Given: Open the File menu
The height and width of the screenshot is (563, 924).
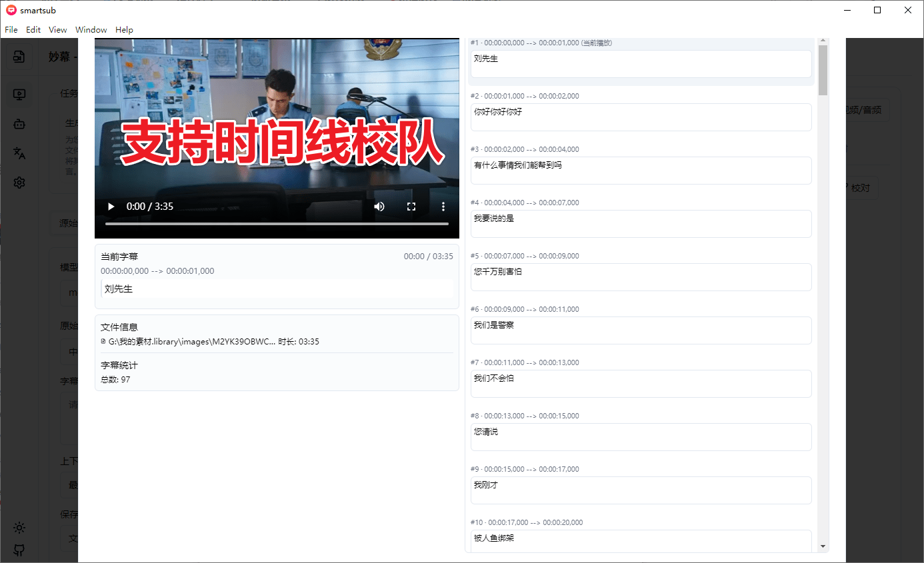Looking at the screenshot, I should click(11, 29).
